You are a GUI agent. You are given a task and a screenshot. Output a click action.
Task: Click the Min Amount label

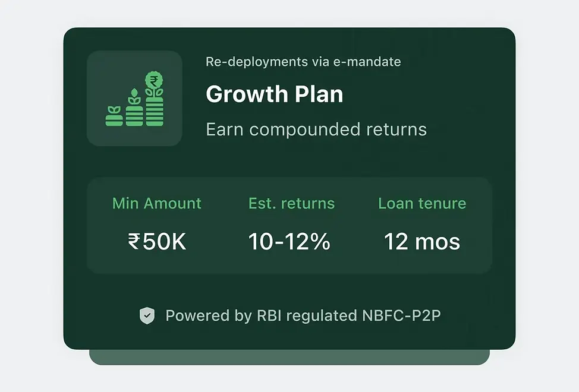point(157,203)
